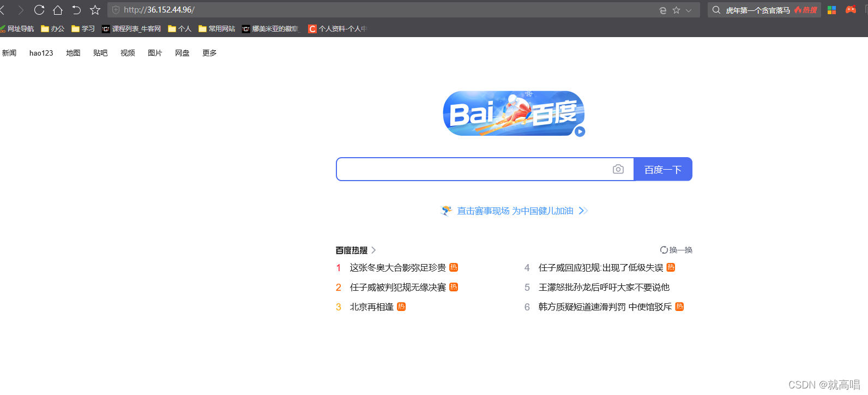The image size is (868, 395).
Task: Open the 网址导航 bookmark
Action: 17,29
